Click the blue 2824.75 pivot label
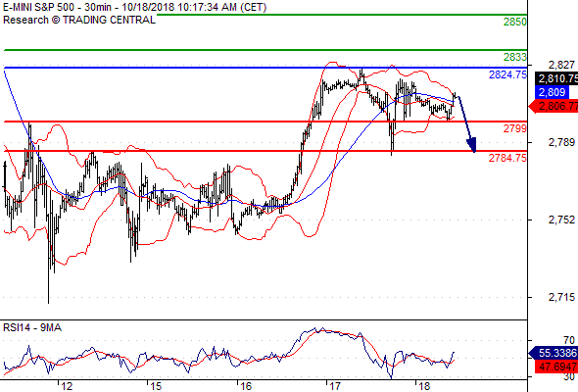The image size is (578, 392). [508, 74]
